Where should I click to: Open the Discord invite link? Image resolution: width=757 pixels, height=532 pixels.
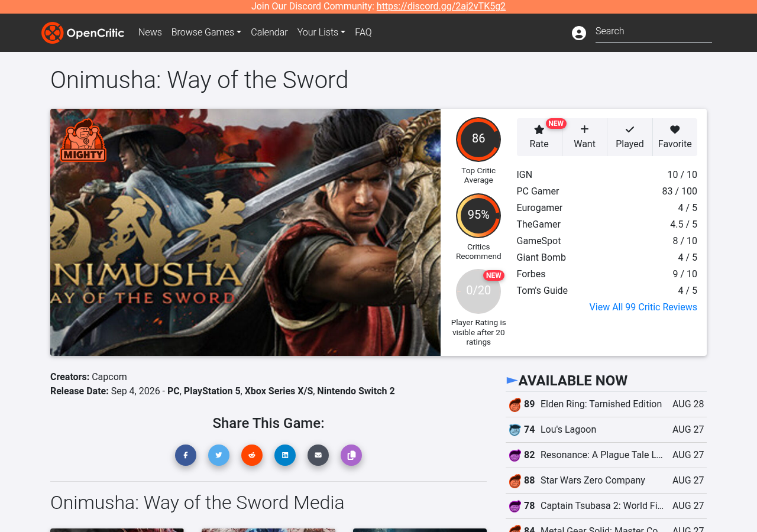click(441, 7)
